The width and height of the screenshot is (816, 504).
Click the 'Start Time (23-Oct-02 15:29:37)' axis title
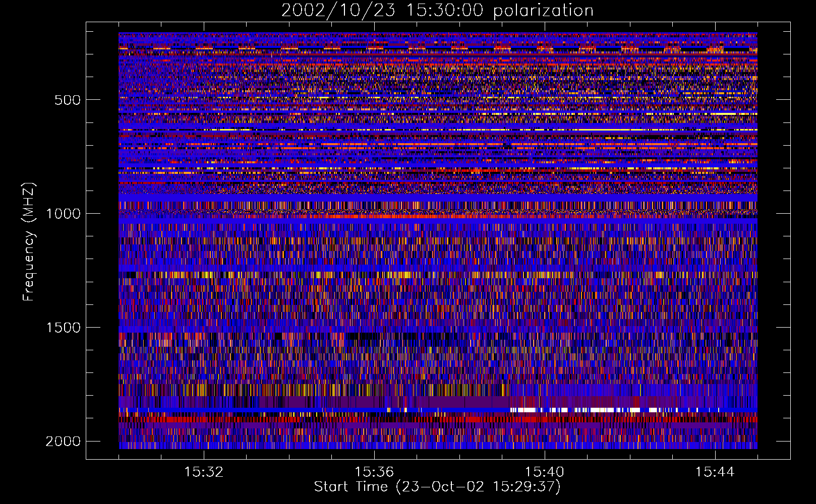pos(437,487)
